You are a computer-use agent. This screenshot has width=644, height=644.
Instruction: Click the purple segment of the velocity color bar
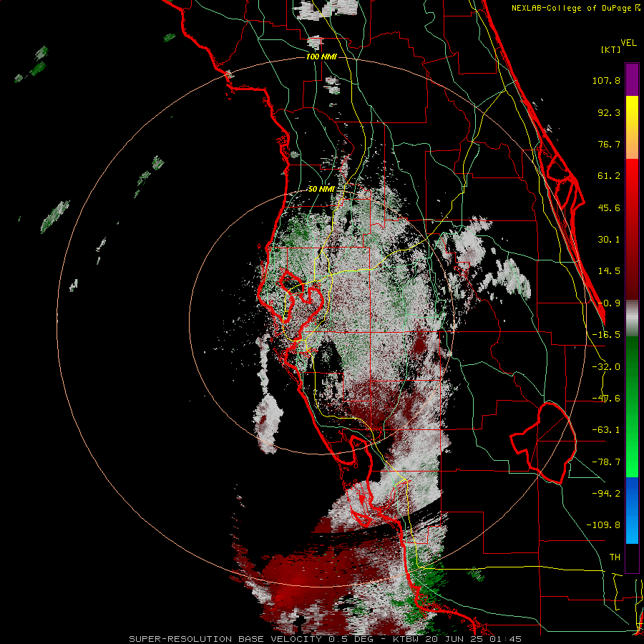(x=632, y=79)
